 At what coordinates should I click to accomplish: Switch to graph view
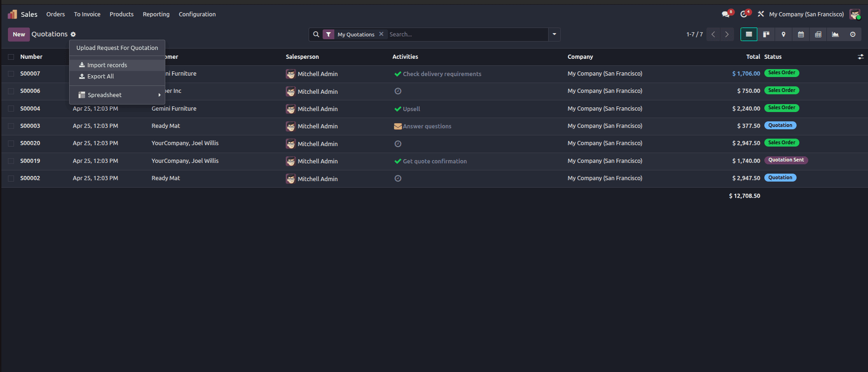[x=835, y=35]
